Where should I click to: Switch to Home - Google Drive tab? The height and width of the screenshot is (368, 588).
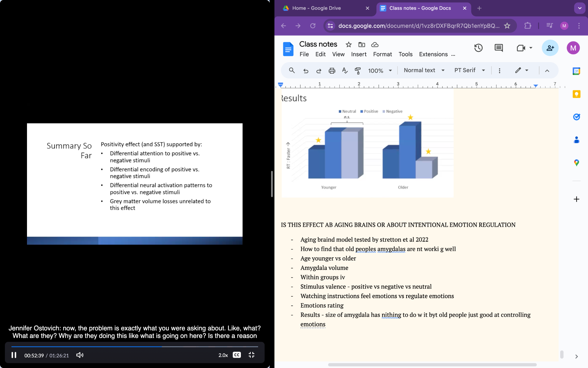click(x=316, y=8)
